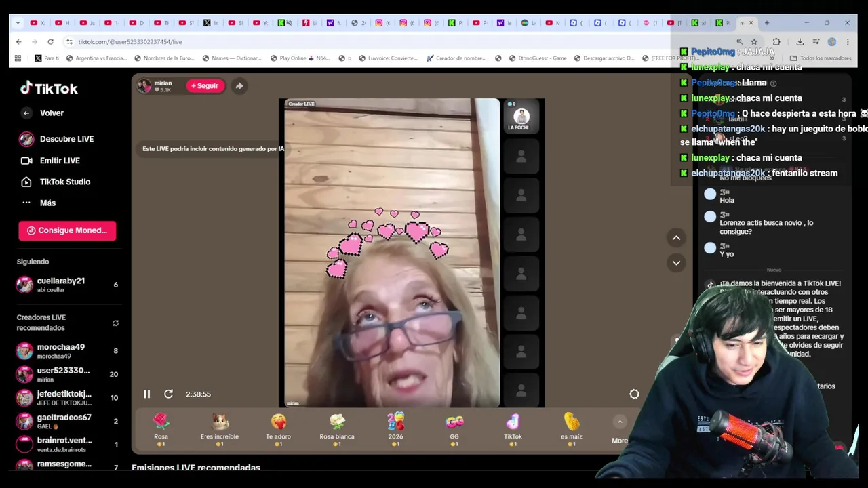
Task: Expand the Más menu
Action: (38, 203)
